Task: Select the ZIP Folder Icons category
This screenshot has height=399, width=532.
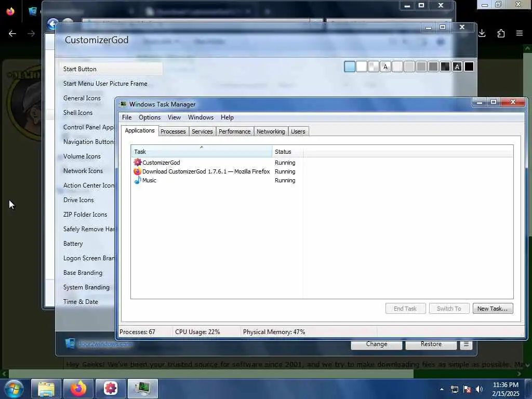Action: click(x=85, y=215)
